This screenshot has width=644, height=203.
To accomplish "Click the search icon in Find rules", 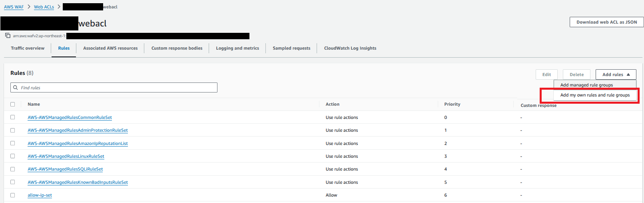I will click(16, 87).
